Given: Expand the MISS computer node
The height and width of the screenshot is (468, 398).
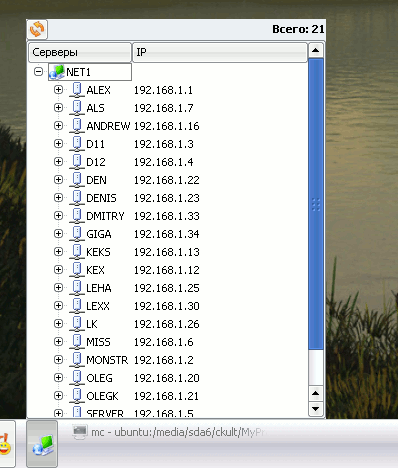Looking at the screenshot, I should pyautogui.click(x=58, y=342).
